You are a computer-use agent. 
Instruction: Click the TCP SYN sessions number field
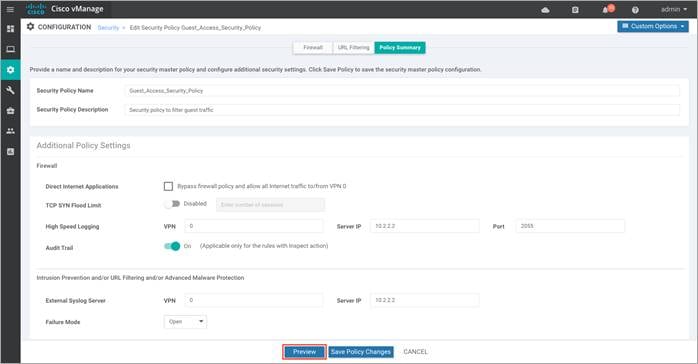270,205
